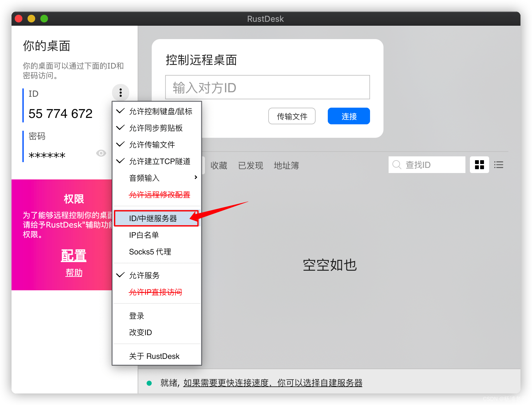The image size is (532, 405).
Task: Click the blue 连接 button
Action: point(349,116)
